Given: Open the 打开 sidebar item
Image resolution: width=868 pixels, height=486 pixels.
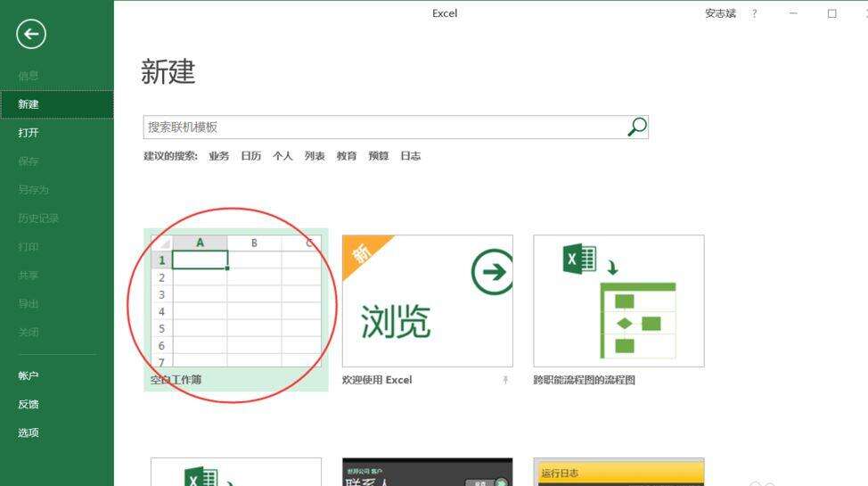Looking at the screenshot, I should [29, 133].
